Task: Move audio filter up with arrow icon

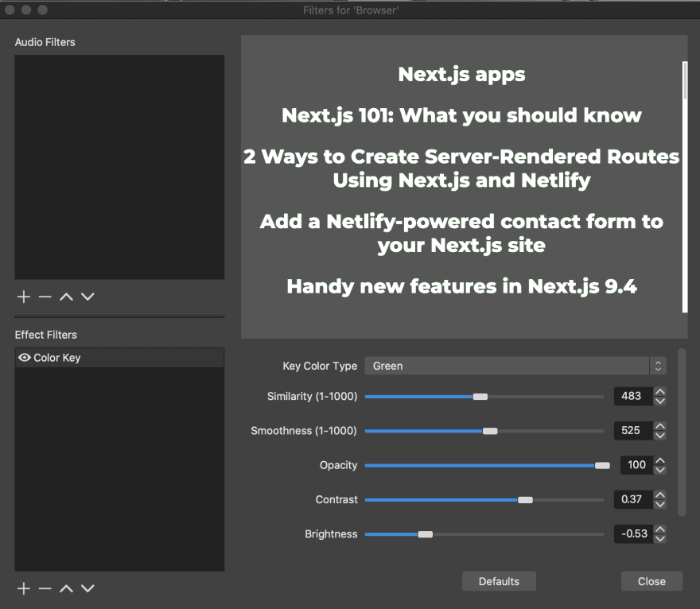Action: tap(66, 297)
